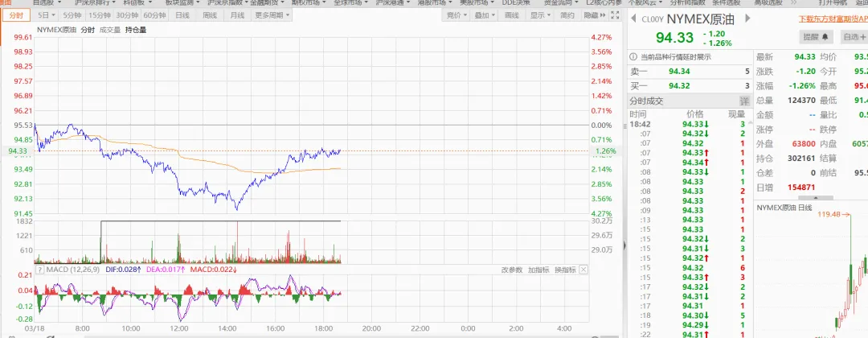The height and width of the screenshot is (338, 868).
Task: Collapse right panel using divider handle
Action: coord(625,244)
